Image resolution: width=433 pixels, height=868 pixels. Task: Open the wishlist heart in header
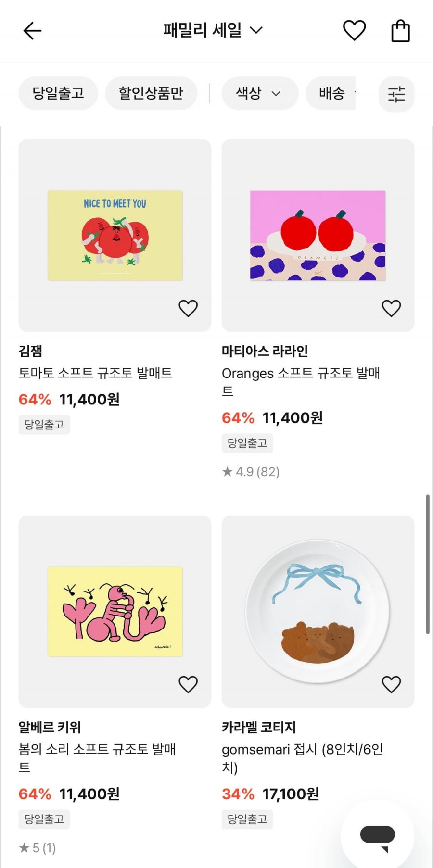point(354,31)
